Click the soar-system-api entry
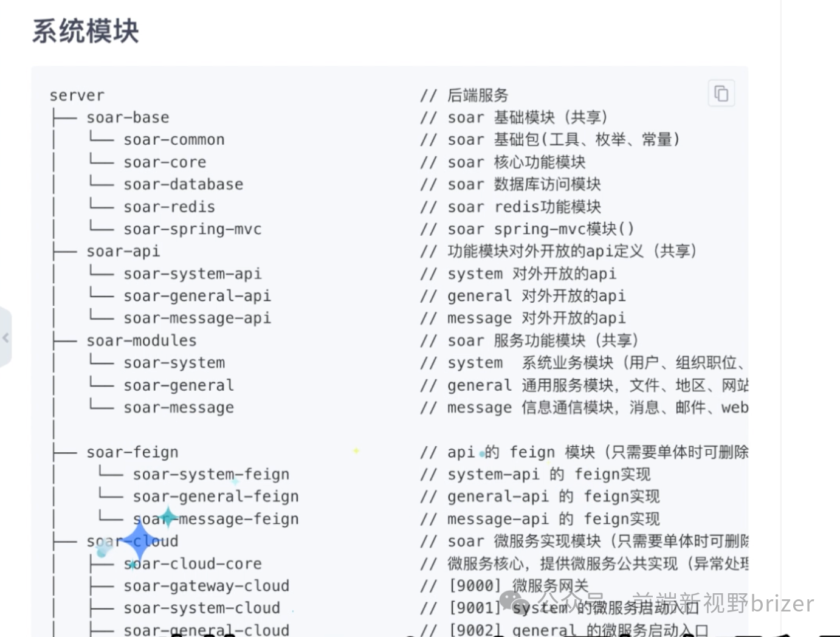This screenshot has width=840, height=637. click(192, 273)
